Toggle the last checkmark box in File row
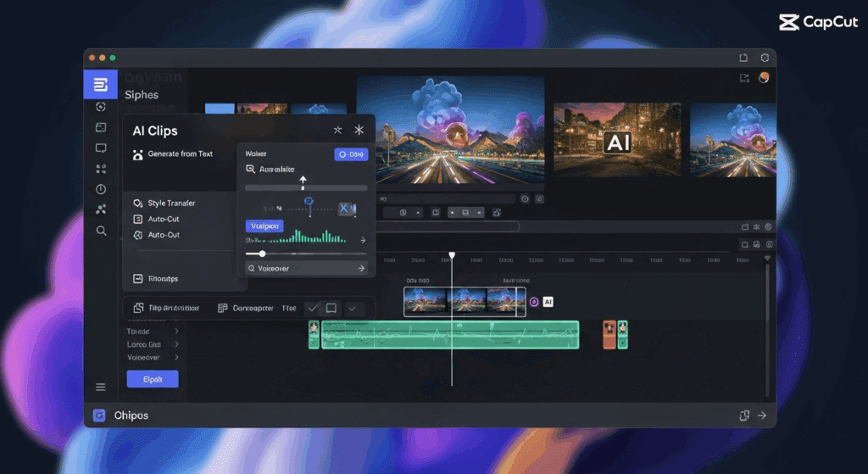Image resolution: width=868 pixels, height=474 pixels. (352, 309)
